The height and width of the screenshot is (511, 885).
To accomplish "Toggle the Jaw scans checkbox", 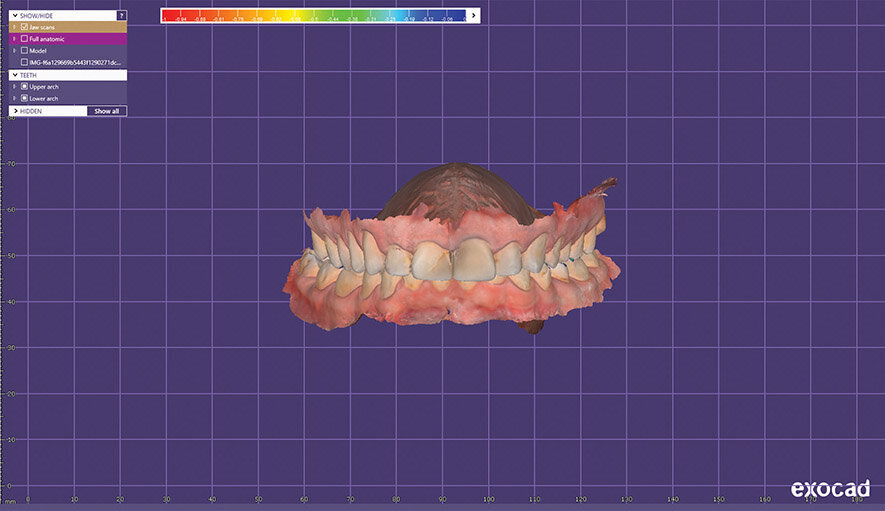I will [24, 27].
